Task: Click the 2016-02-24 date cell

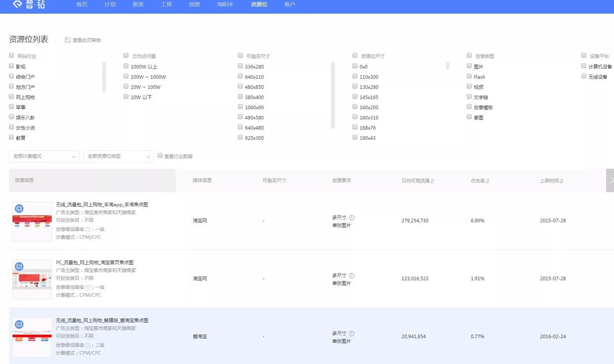Action: pos(553,337)
